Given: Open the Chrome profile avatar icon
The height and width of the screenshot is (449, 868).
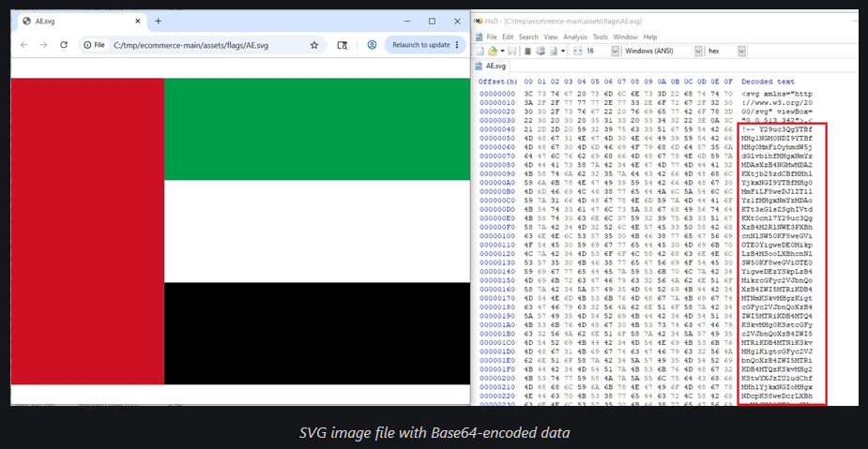Looking at the screenshot, I should click(372, 45).
